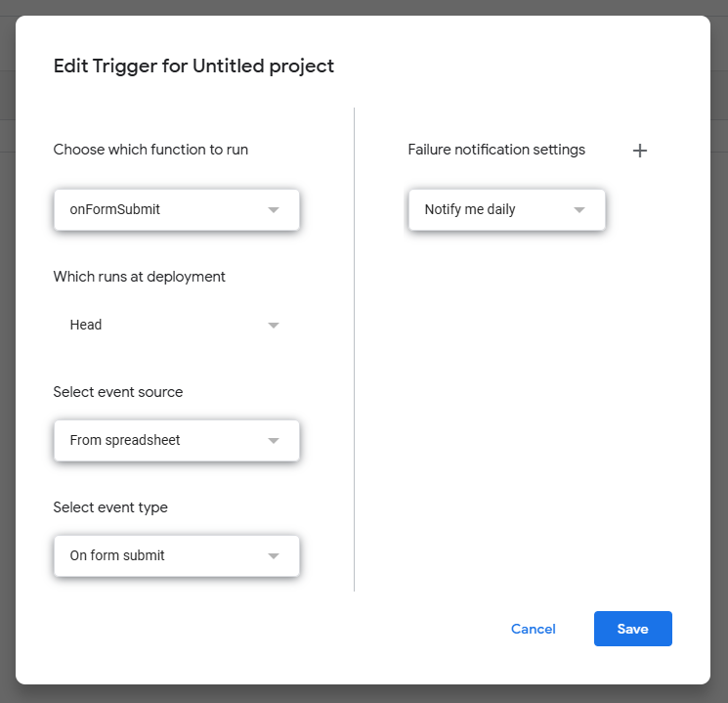Cancel editing the trigger
The image size is (728, 703).
tap(533, 629)
